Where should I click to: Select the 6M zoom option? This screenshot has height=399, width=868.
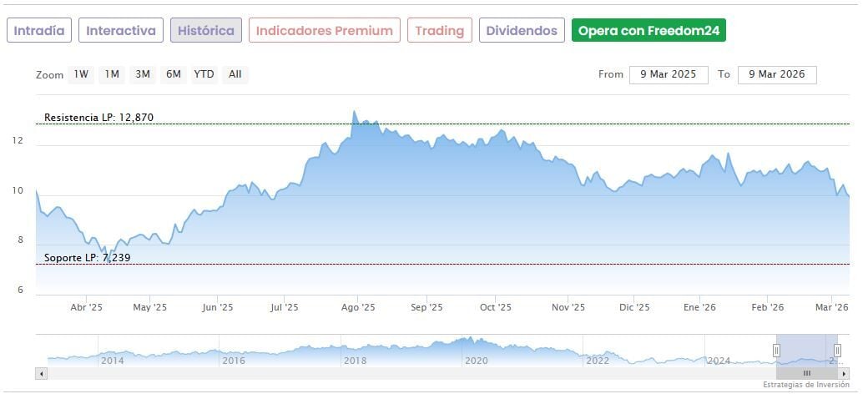pyautogui.click(x=174, y=74)
